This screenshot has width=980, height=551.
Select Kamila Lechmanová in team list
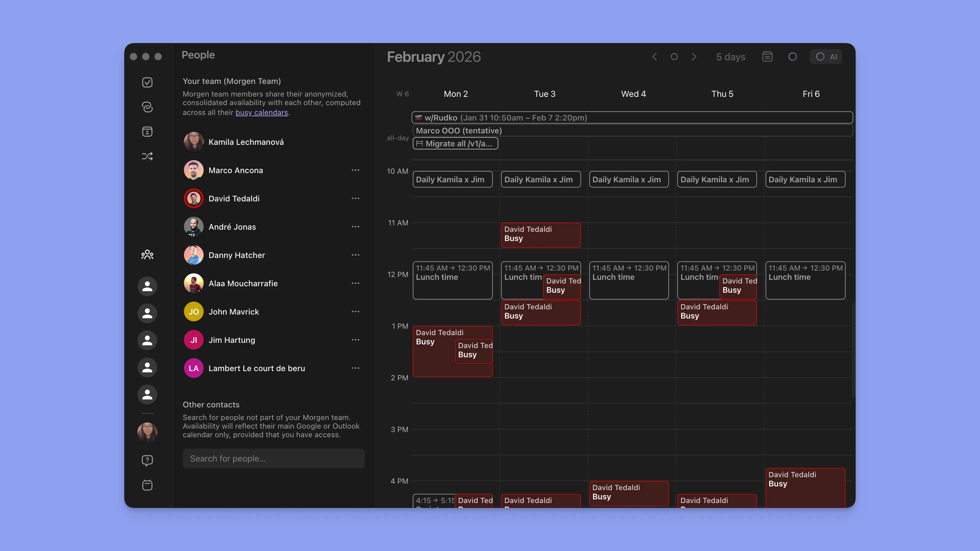(x=273, y=142)
